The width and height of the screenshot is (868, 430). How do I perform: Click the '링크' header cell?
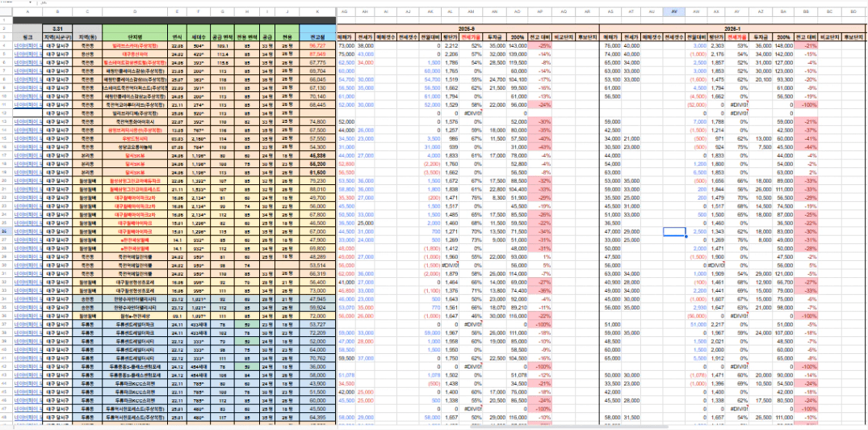click(x=26, y=38)
